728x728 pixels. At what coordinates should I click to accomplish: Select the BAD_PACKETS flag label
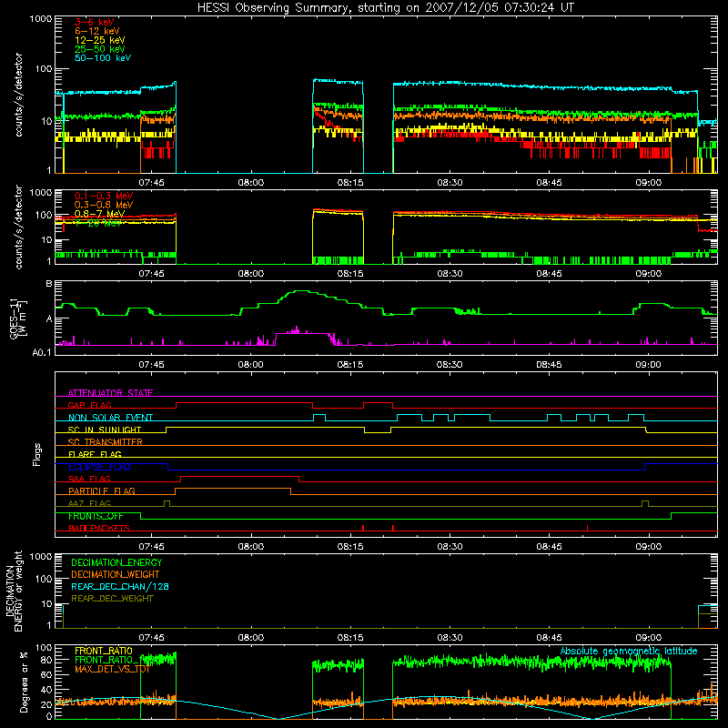pos(99,528)
